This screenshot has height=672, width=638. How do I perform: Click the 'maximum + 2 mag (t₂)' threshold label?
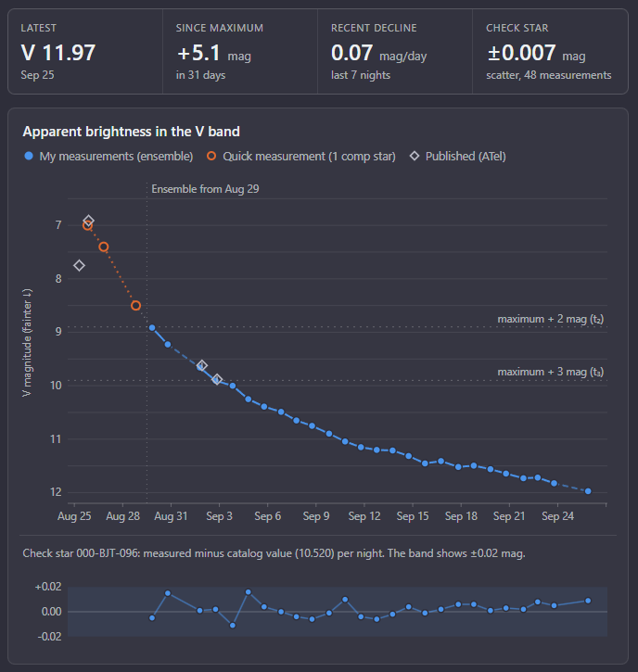coord(551,319)
